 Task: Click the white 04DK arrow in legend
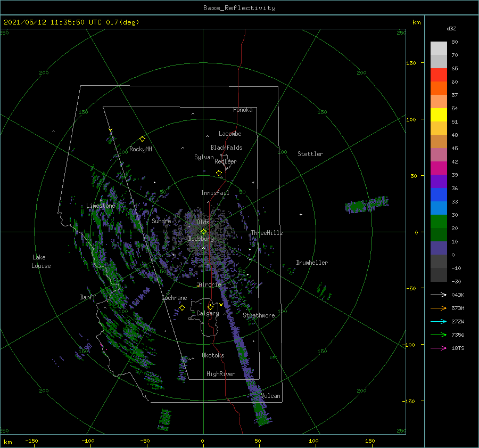(439, 295)
